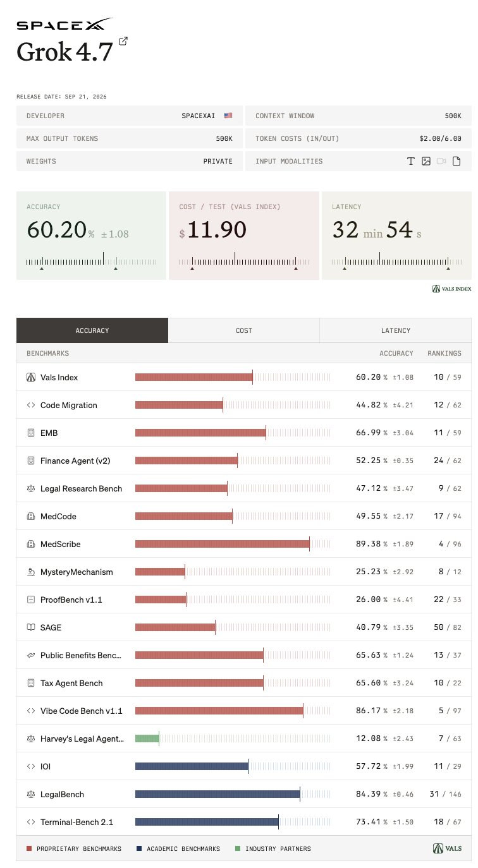Click the 86.17% Vibe Code Bench accuracy
478x868 pixels.
(372, 711)
